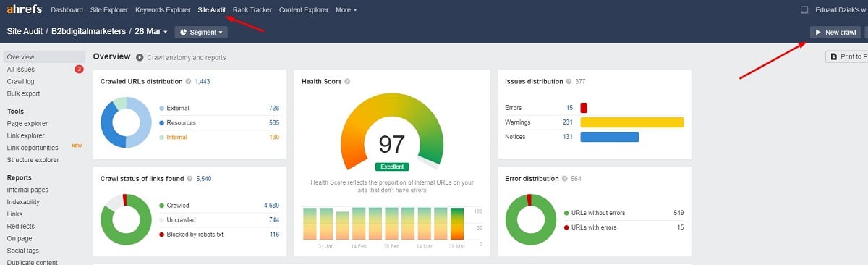Open the Segment dropdown
Image resolution: width=868 pixels, height=265 pixels.
(200, 32)
